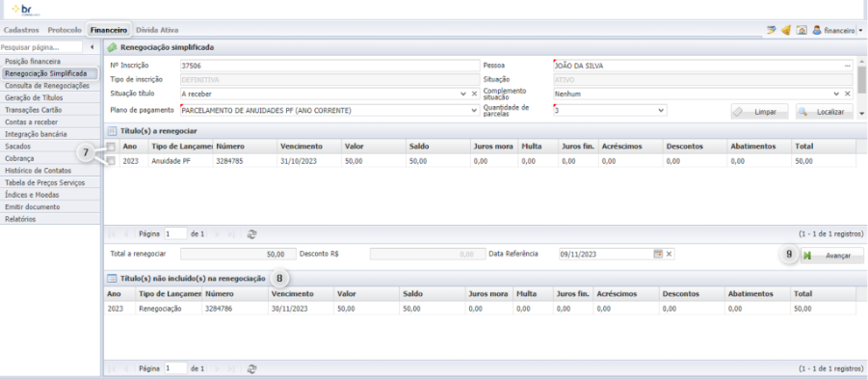Sort upper grid by Vencimento column header
This screenshot has width=868, height=380.
308,147
